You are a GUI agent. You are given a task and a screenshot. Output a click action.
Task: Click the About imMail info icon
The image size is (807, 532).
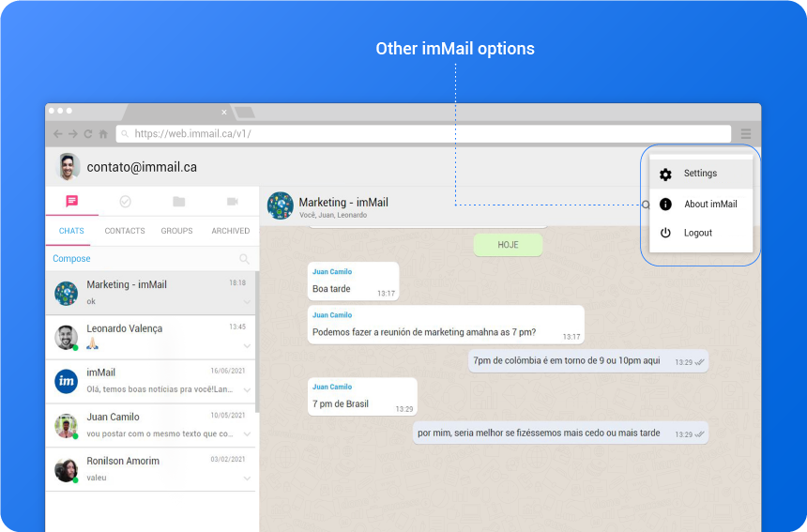pos(665,205)
